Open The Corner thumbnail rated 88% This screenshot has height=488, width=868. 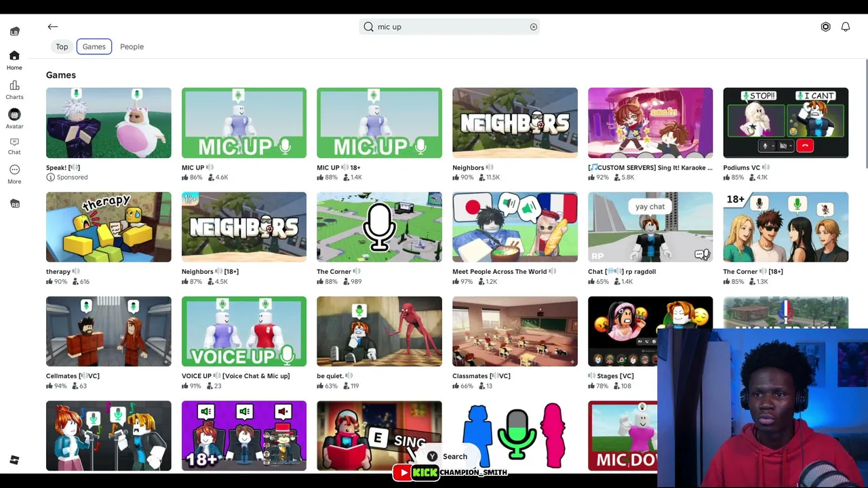tap(379, 227)
